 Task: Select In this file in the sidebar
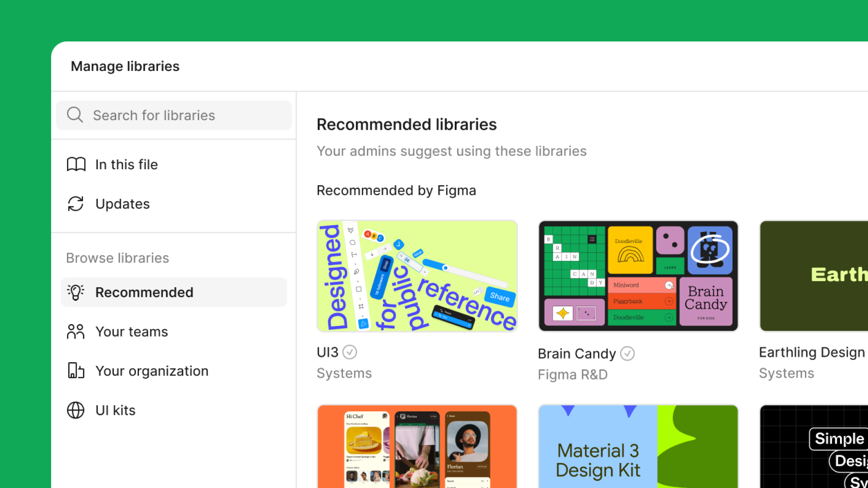click(x=126, y=164)
